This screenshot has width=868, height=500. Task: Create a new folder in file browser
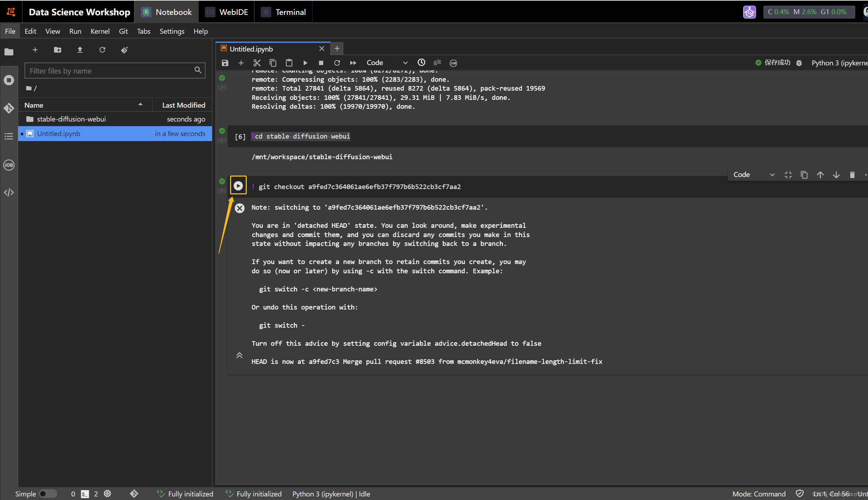[57, 50]
